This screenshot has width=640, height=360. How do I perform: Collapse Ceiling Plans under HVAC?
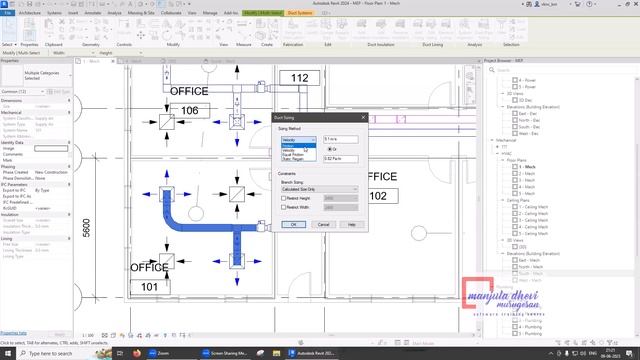[x=503, y=200]
